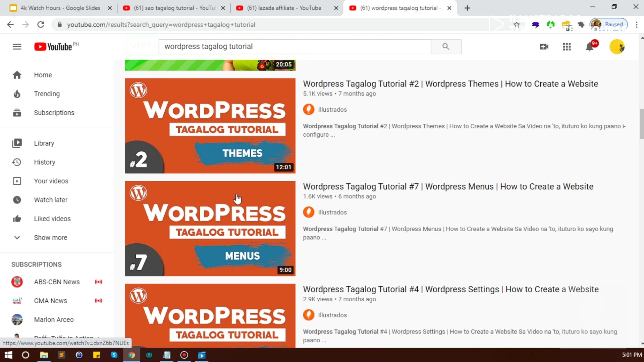Reload the page in Chrome
The height and width of the screenshot is (362, 644).
(41, 24)
